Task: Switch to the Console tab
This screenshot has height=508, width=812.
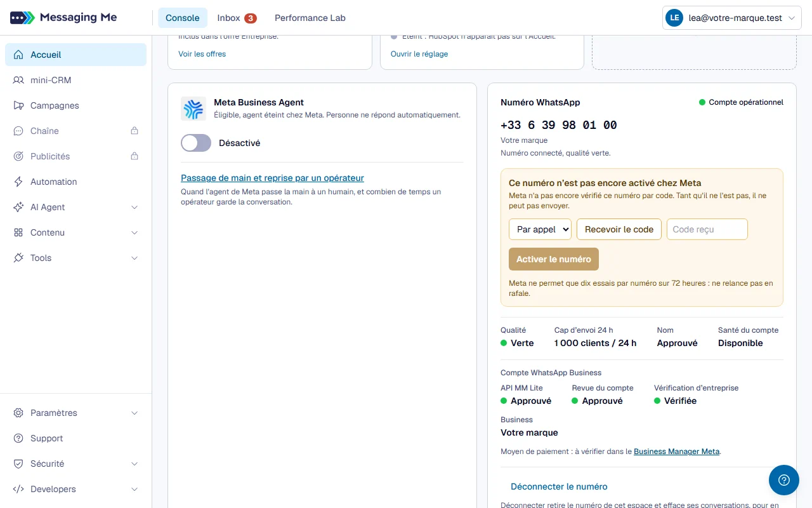Action: click(x=183, y=18)
